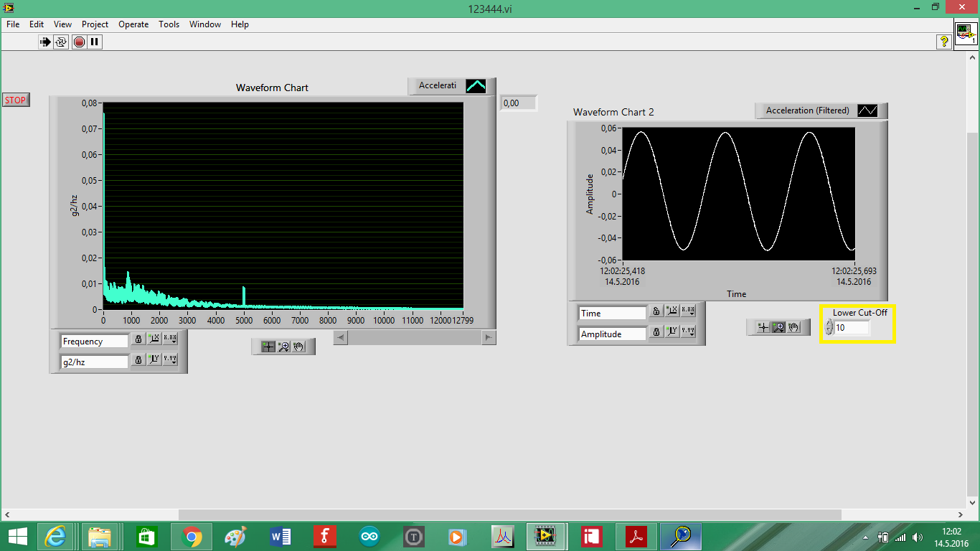Image resolution: width=980 pixels, height=551 pixels.
Task: Click the 12:02:25,693 time axis end marker
Action: pyautogui.click(x=854, y=272)
